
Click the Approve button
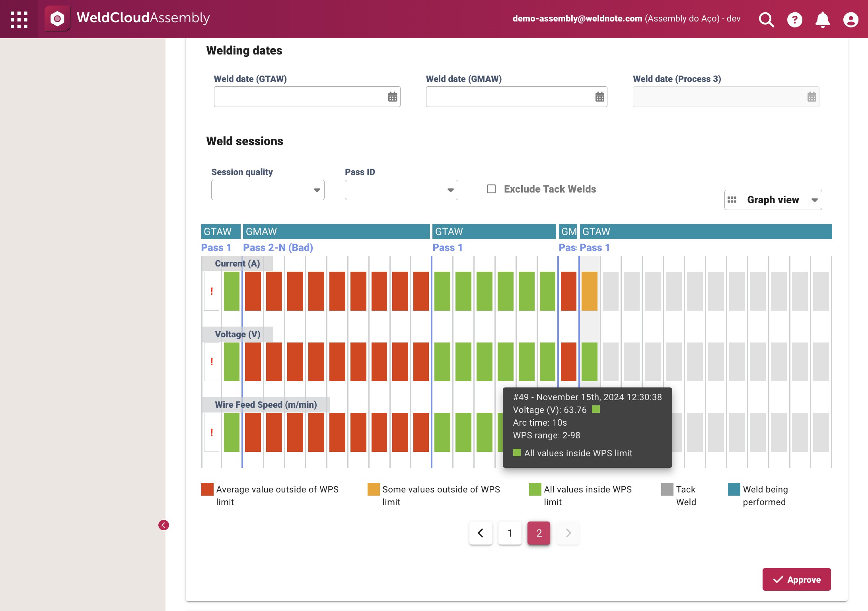coord(796,580)
